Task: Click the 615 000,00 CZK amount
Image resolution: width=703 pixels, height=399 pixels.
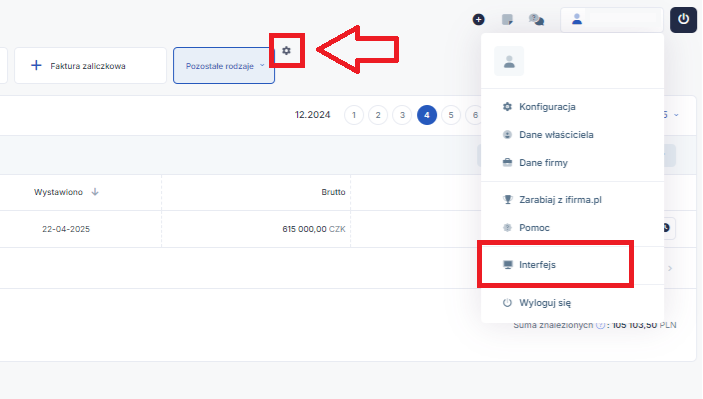Action: (x=314, y=229)
